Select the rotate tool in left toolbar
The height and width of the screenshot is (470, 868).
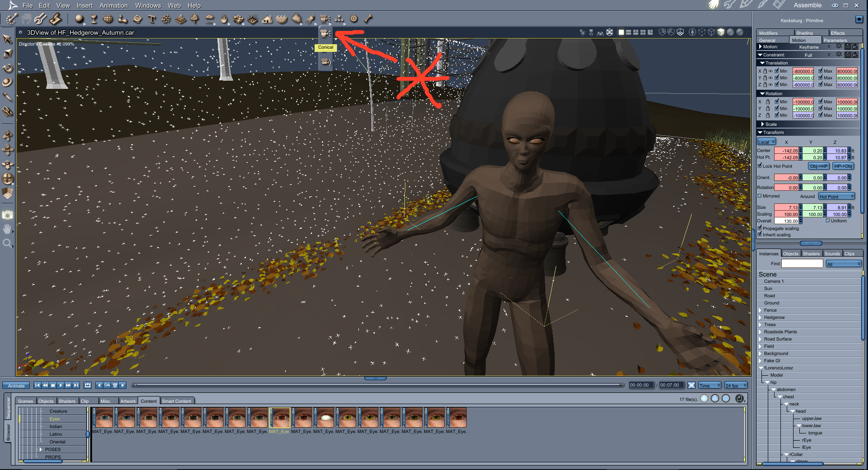[8, 68]
